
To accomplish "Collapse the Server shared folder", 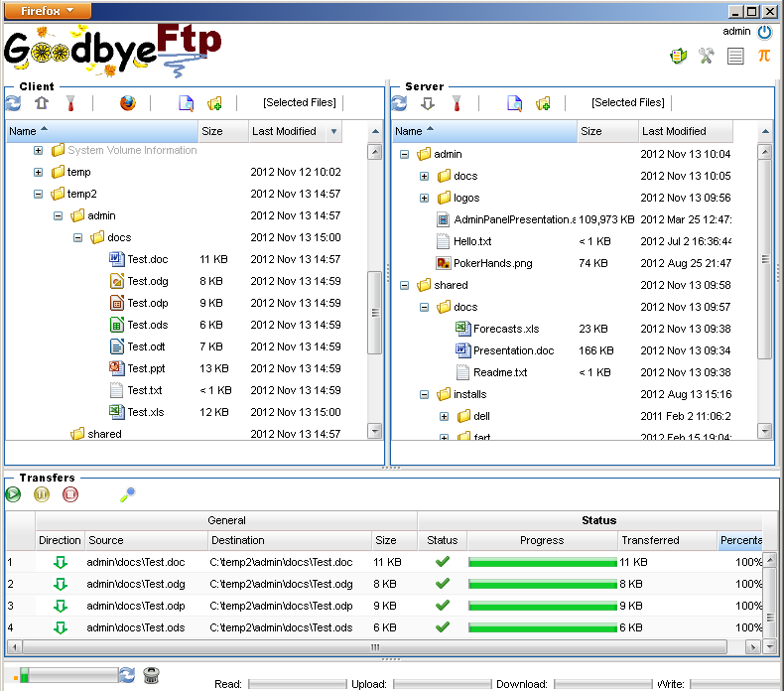I will [405, 285].
